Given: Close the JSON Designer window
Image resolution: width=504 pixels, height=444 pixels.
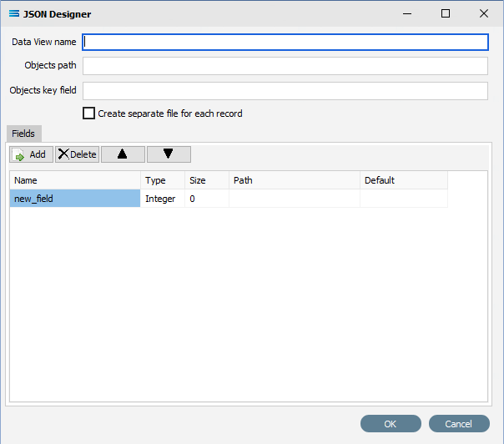Looking at the screenshot, I should 484,13.
